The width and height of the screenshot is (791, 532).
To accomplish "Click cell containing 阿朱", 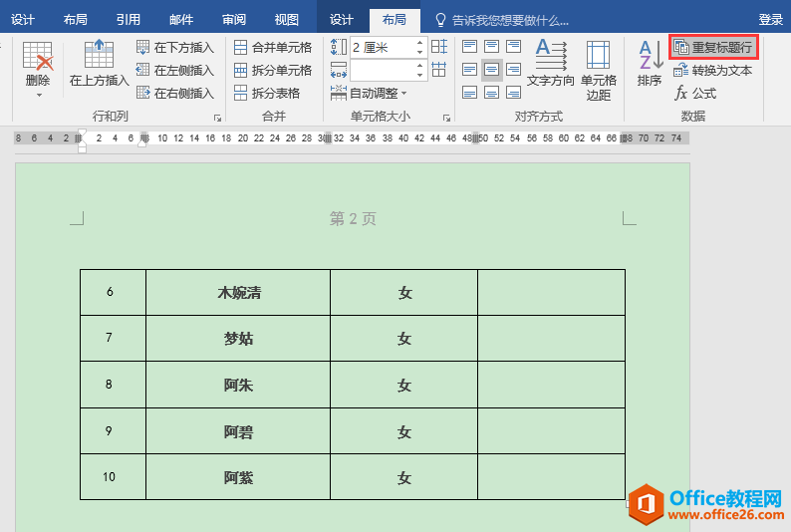I will (238, 385).
